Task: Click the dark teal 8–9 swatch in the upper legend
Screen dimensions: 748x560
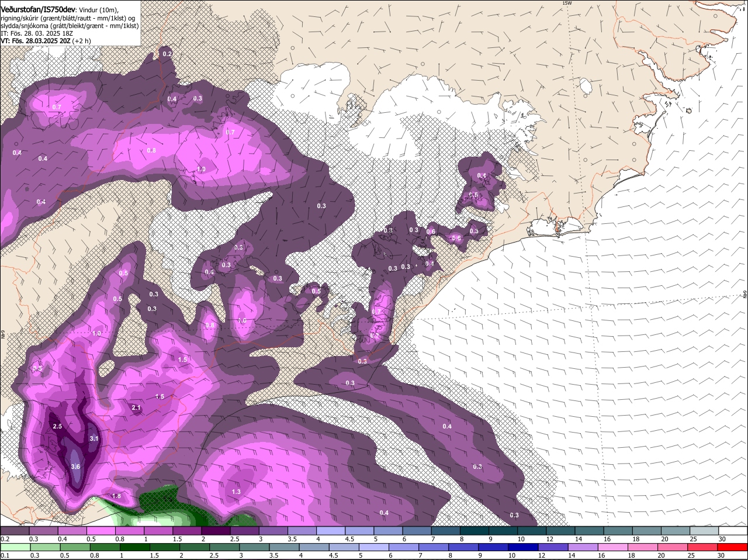Action: click(476, 531)
